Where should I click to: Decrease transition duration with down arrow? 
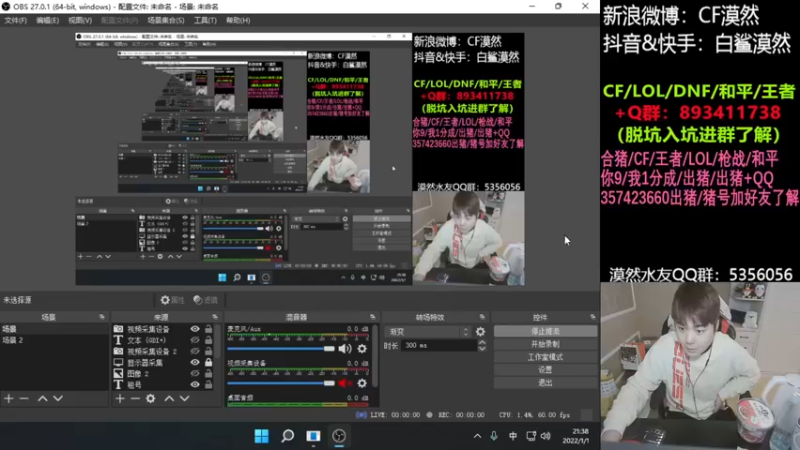pos(482,348)
